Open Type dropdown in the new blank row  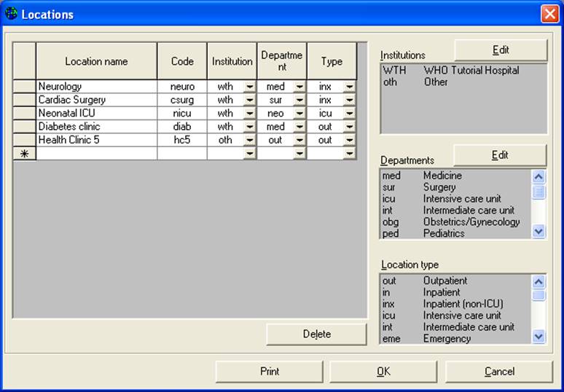coord(349,154)
